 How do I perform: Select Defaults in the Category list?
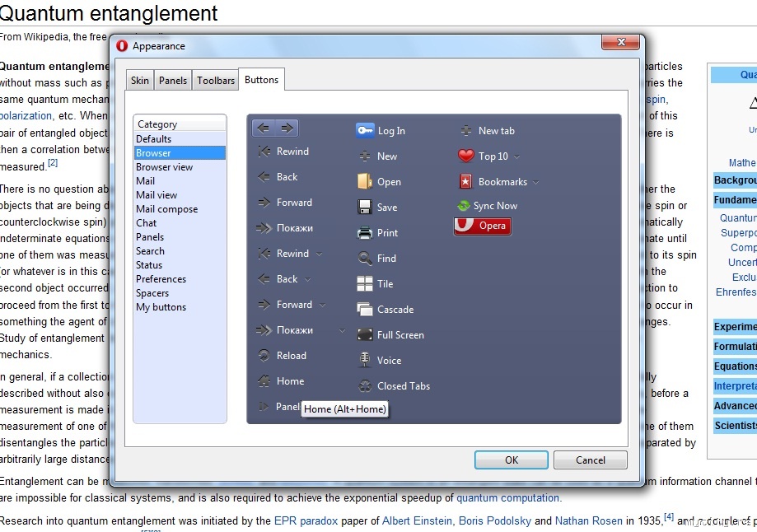(x=180, y=139)
